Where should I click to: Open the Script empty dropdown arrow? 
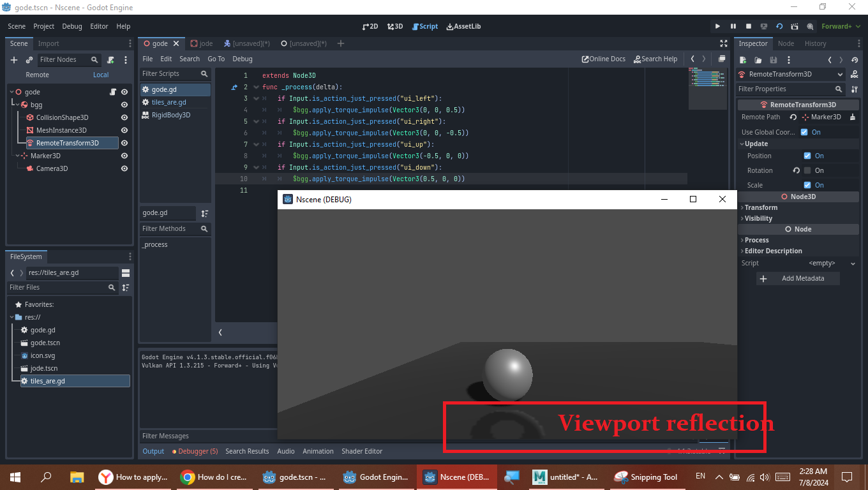tap(853, 264)
